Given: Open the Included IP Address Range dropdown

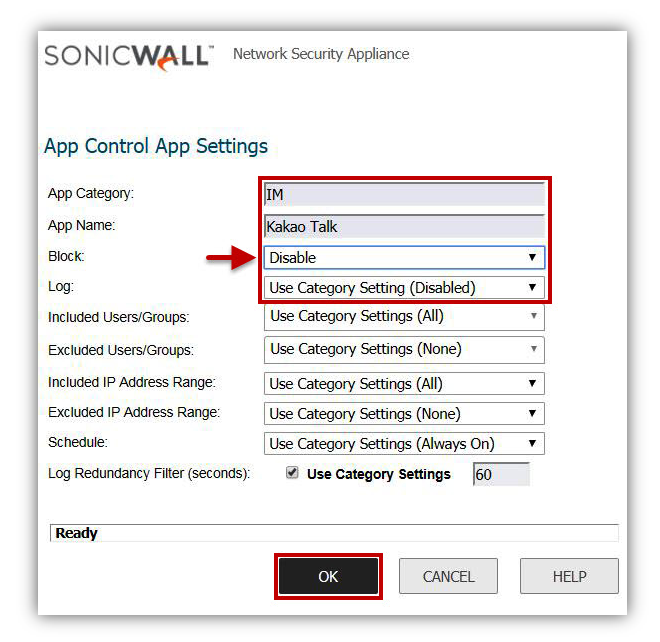Looking at the screenshot, I should pos(404,384).
